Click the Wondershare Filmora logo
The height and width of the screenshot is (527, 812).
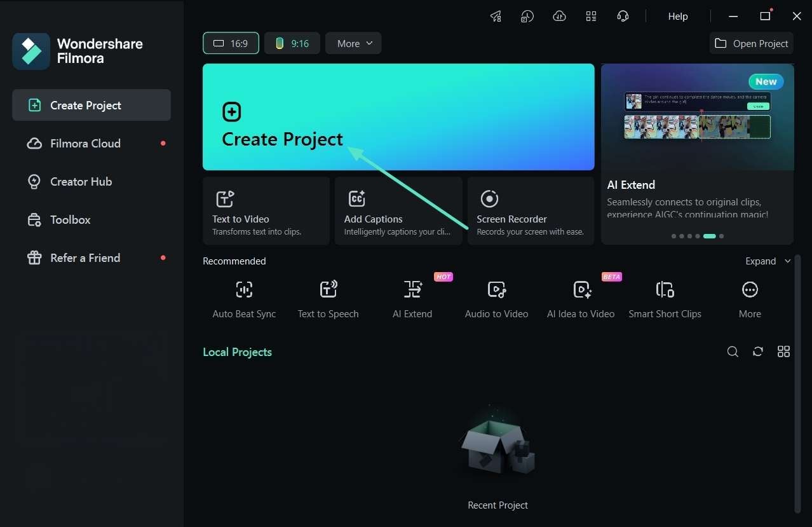pyautogui.click(x=31, y=51)
